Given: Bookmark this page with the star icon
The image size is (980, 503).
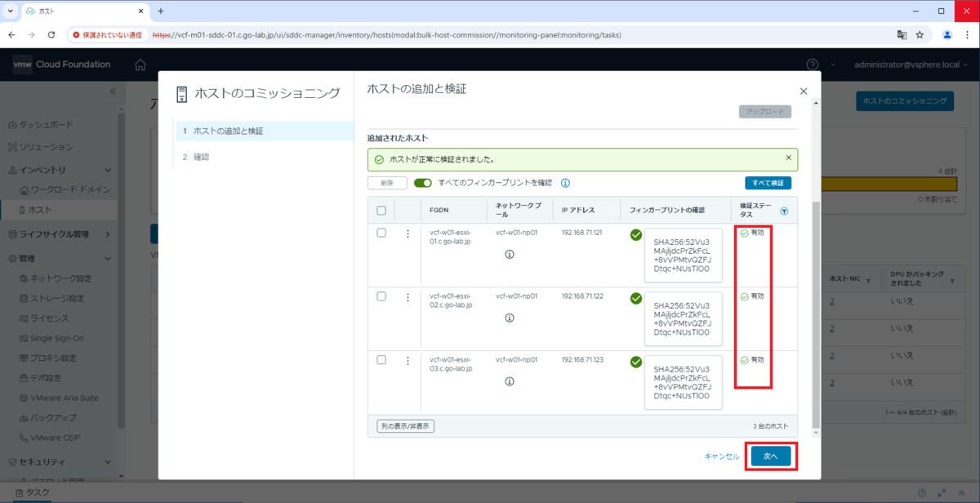Looking at the screenshot, I should pos(920,35).
